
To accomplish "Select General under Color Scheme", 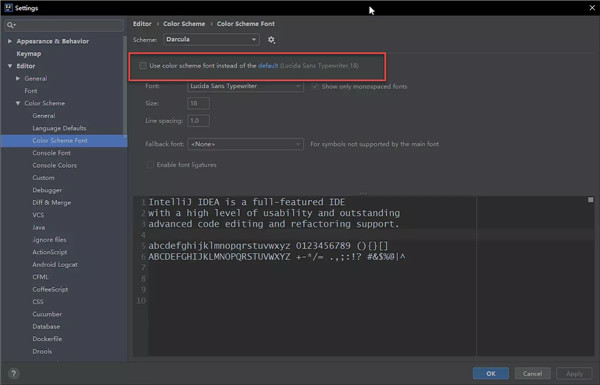I will click(x=44, y=116).
